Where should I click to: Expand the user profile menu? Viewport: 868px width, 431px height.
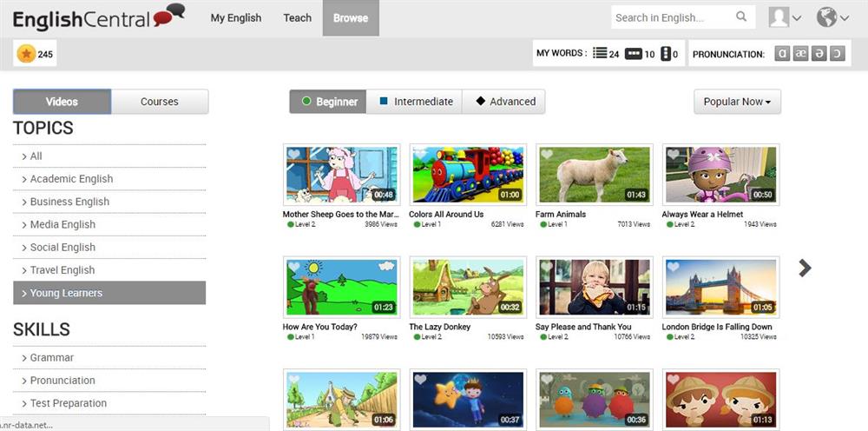tap(785, 17)
